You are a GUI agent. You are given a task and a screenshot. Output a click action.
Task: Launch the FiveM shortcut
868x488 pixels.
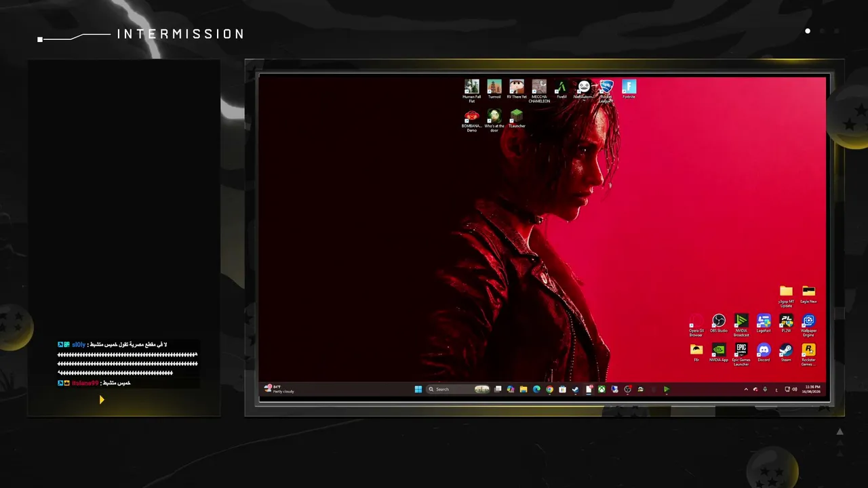[561, 89]
